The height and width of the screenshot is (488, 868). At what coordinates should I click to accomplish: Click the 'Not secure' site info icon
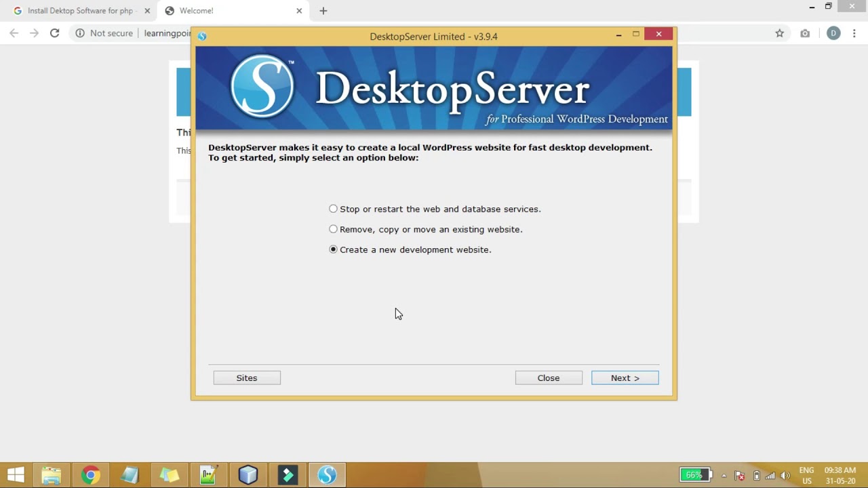tap(80, 33)
